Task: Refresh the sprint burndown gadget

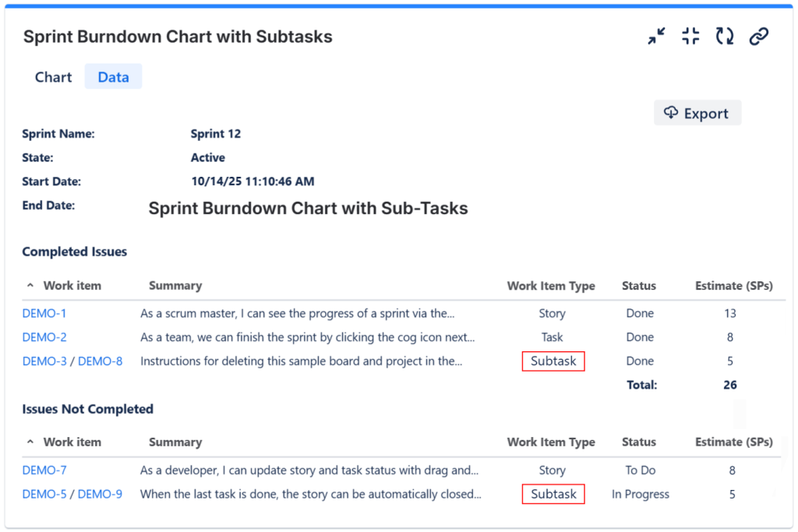Action: (x=725, y=36)
